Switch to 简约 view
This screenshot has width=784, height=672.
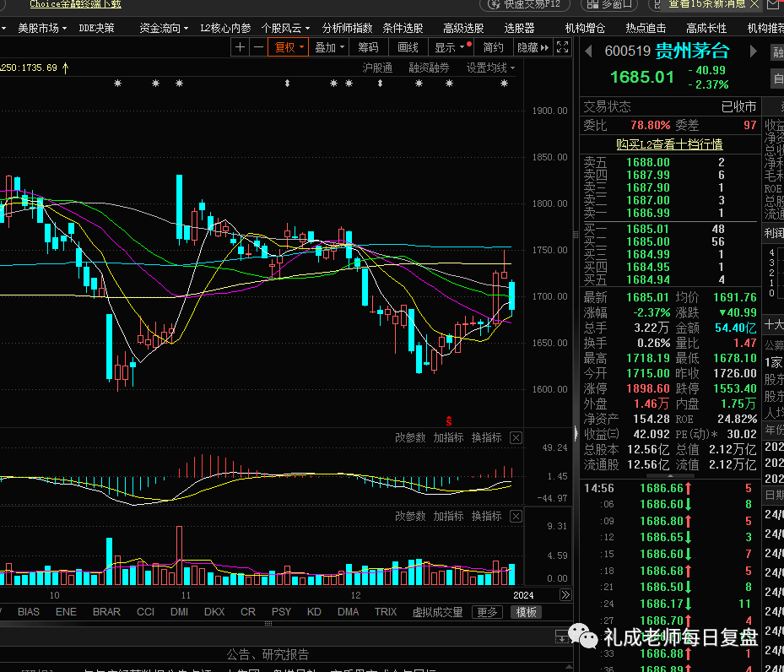pyautogui.click(x=493, y=47)
